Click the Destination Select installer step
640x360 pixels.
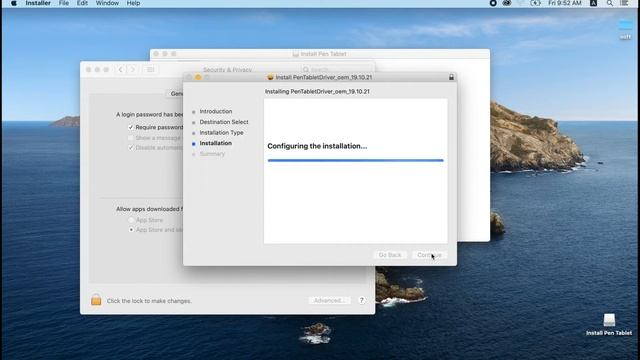click(224, 122)
